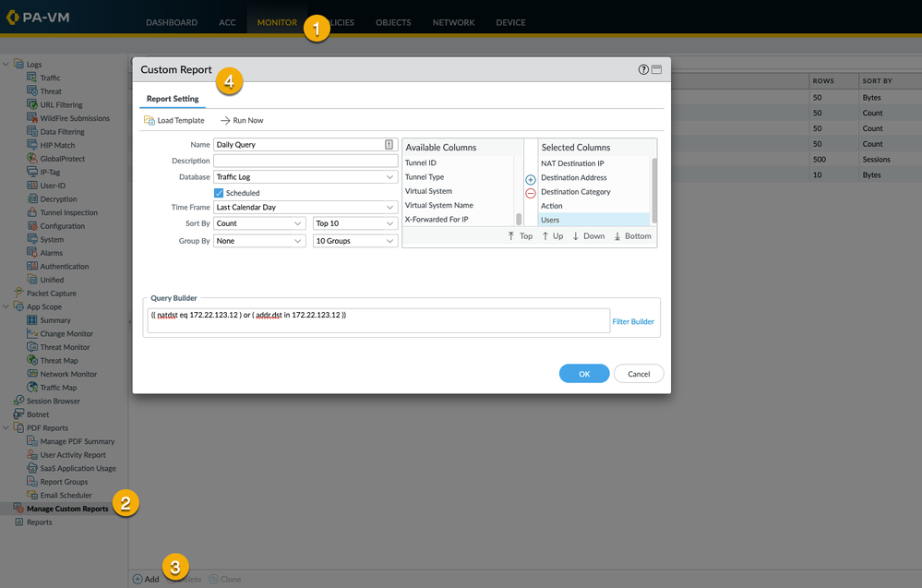Uncheck the Scheduled checkbox

pyautogui.click(x=219, y=193)
